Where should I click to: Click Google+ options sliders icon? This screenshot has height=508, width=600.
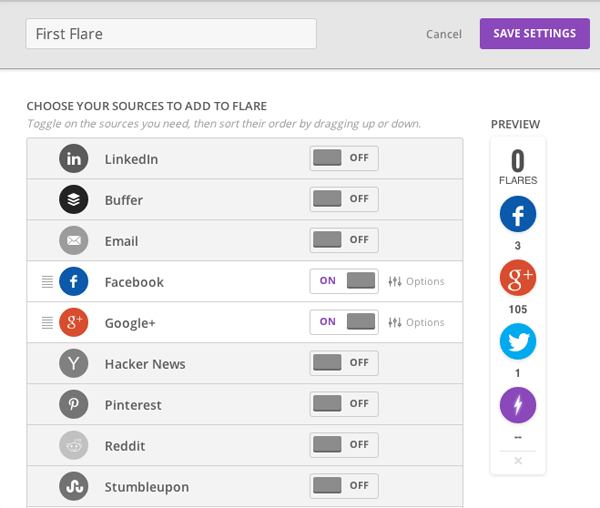coord(395,322)
